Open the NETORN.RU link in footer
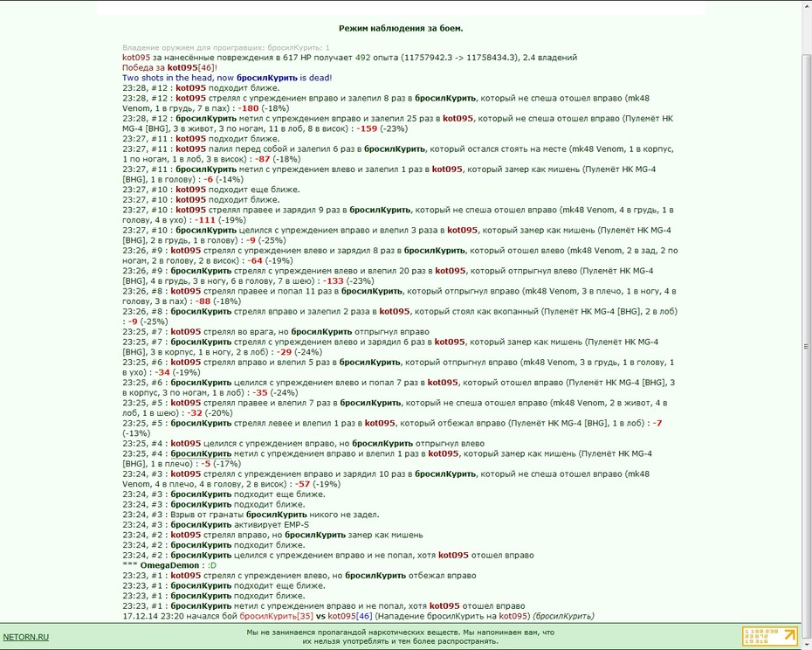Screen dimensions: 812x650 click(26, 637)
